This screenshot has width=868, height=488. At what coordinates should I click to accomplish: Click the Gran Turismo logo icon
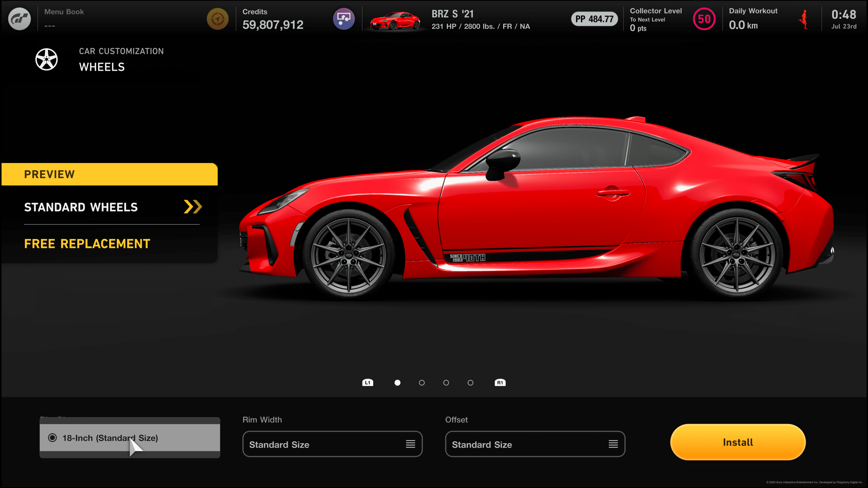[x=19, y=19]
